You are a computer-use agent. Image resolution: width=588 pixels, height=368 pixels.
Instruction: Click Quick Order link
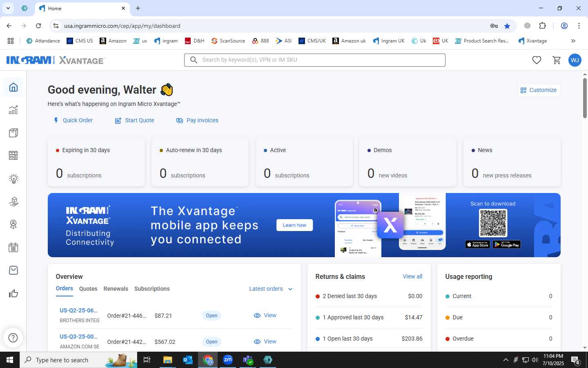[x=73, y=120]
